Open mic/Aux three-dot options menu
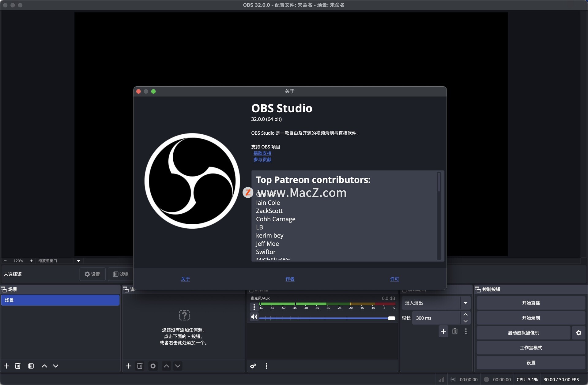The image size is (588, 385). pyautogui.click(x=254, y=307)
